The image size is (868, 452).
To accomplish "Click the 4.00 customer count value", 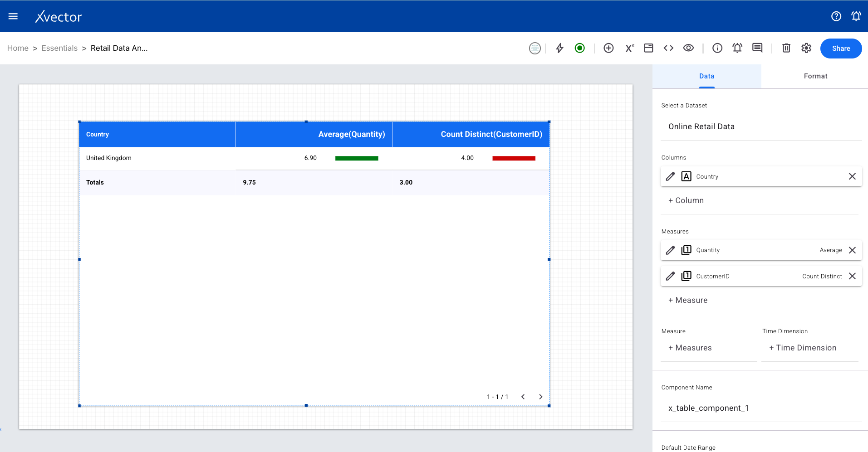I will (x=467, y=158).
